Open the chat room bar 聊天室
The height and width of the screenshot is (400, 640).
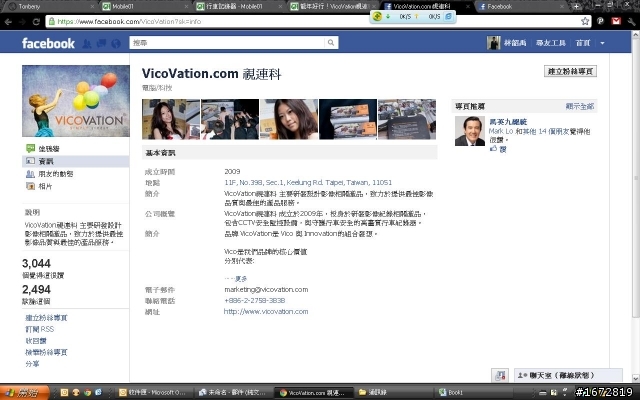pyautogui.click(x=568, y=375)
